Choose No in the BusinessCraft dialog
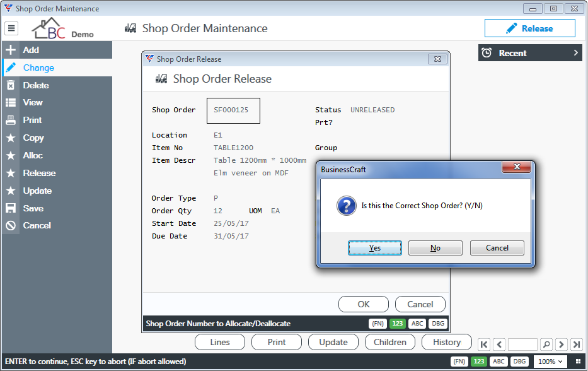The image size is (588, 371). coord(435,248)
